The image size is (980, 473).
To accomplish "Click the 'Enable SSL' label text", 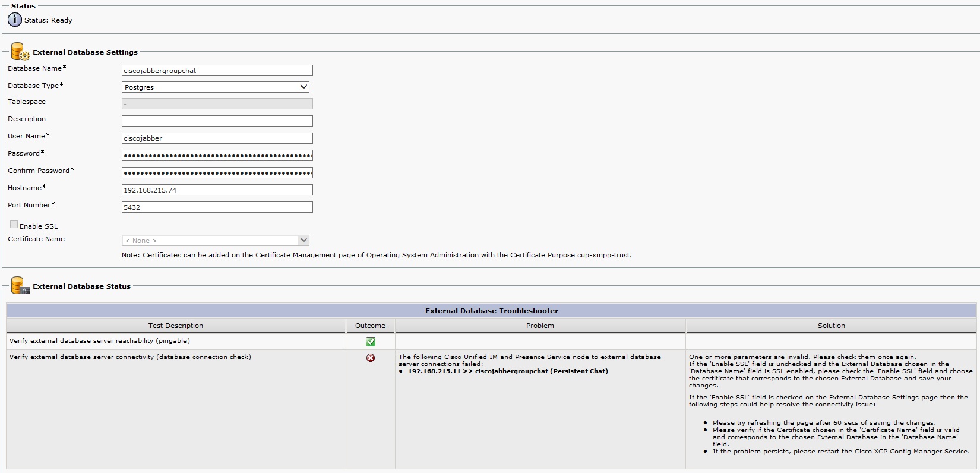I will coord(39,226).
